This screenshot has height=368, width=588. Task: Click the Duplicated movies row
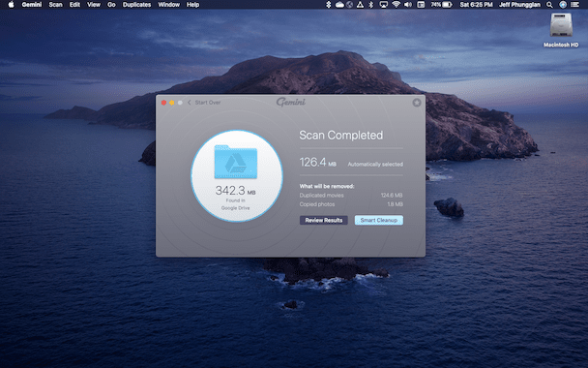[351, 196]
